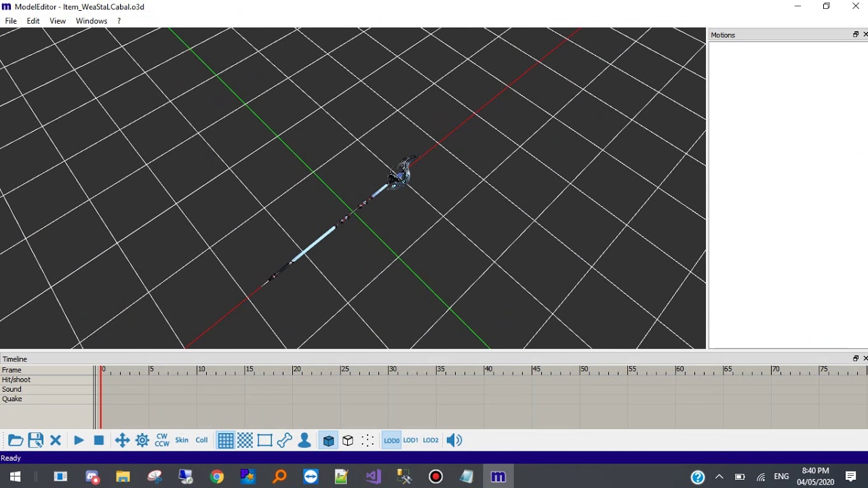Close the Motions panel
The width and height of the screenshot is (868, 488).
pos(865,35)
